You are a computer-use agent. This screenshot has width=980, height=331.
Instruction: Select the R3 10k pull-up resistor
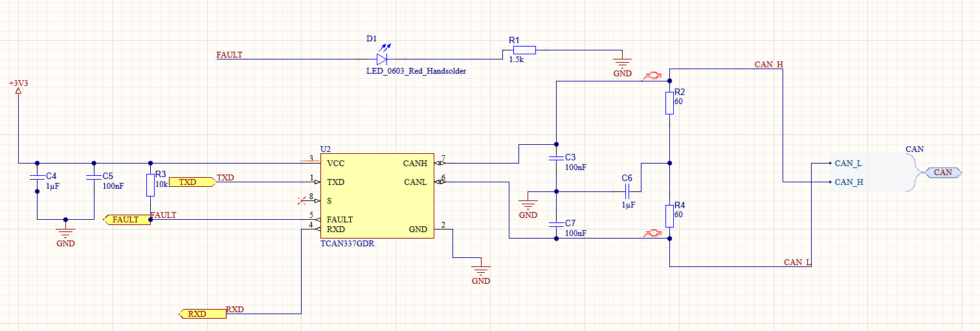[150, 186]
